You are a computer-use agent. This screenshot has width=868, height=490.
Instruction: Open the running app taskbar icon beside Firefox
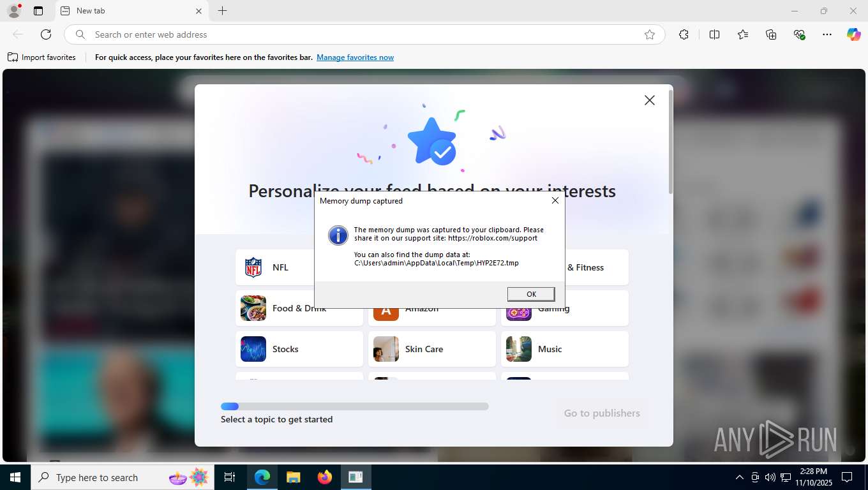point(355,477)
